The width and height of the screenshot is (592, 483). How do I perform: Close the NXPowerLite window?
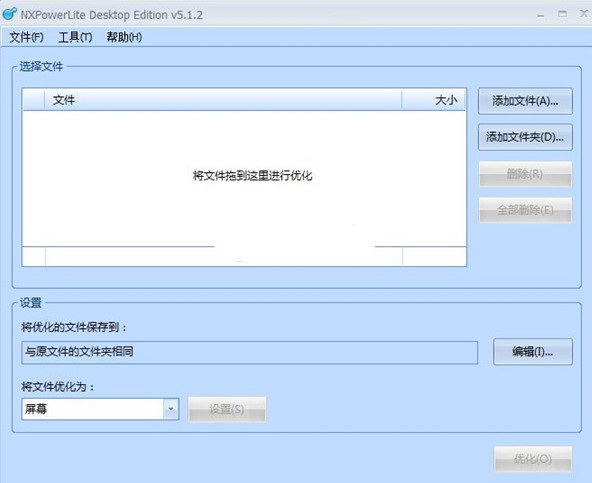(x=584, y=14)
